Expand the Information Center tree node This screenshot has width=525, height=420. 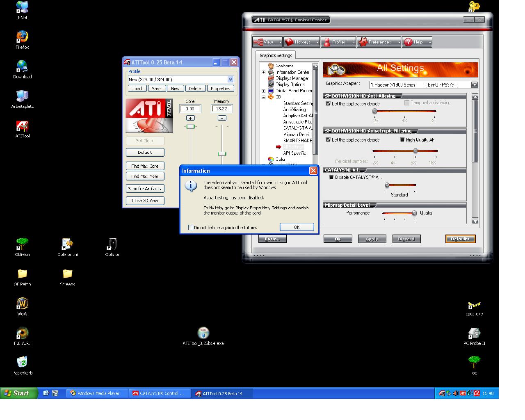pos(264,72)
